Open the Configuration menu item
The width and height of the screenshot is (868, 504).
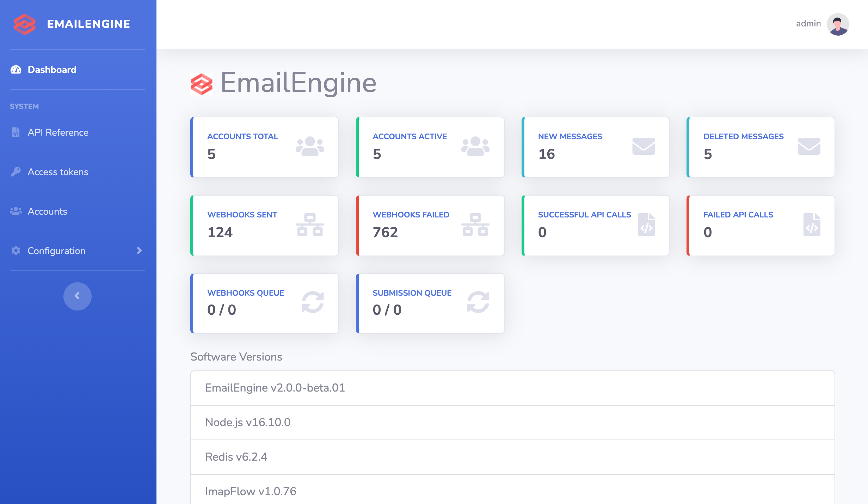pos(57,251)
